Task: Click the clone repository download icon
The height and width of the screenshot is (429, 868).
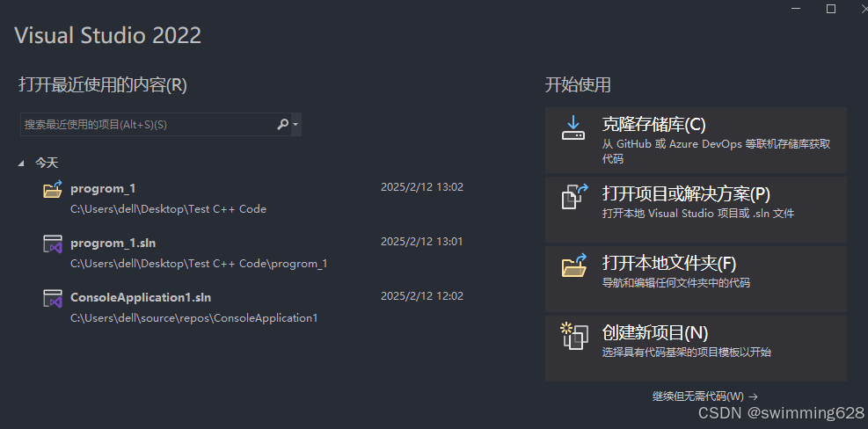Action: tap(573, 127)
